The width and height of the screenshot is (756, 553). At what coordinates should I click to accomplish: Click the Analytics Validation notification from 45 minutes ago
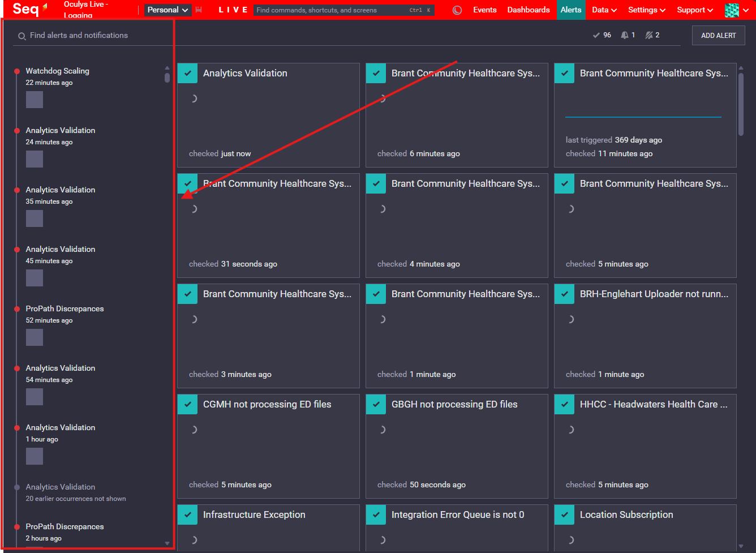click(x=60, y=249)
